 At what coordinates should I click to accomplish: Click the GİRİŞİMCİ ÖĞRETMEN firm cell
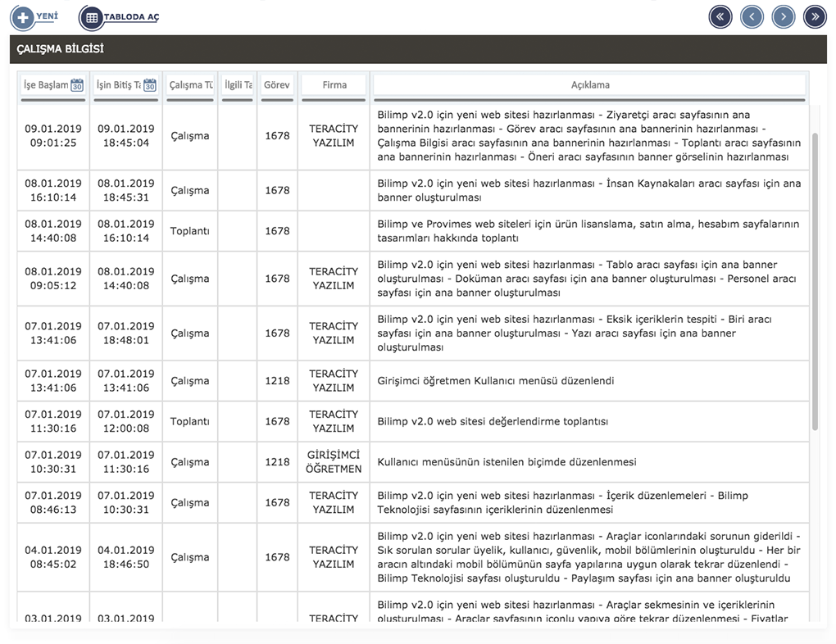[334, 462]
